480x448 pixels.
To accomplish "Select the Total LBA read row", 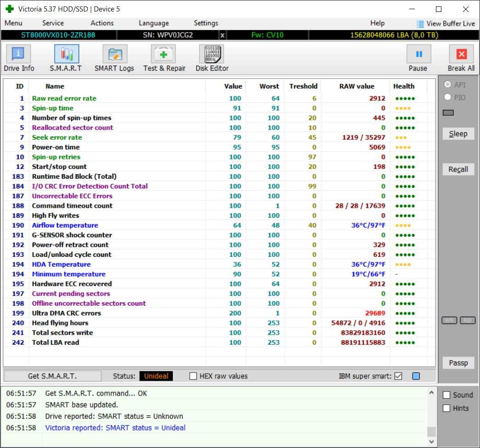I will tap(219, 342).
